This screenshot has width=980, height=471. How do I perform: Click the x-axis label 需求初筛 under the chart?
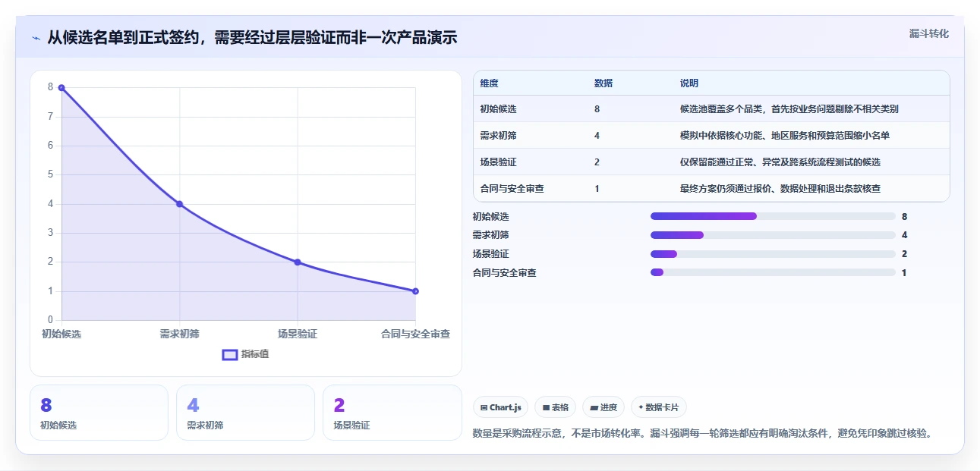(x=180, y=334)
